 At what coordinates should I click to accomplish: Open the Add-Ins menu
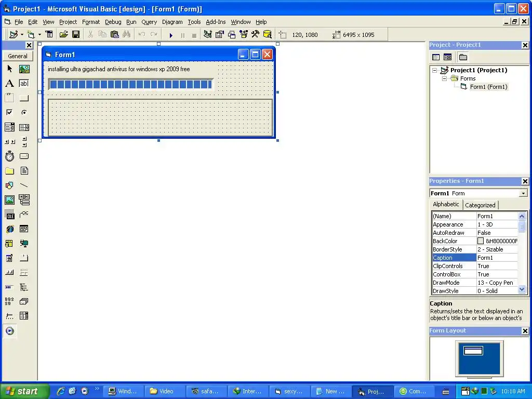click(216, 22)
